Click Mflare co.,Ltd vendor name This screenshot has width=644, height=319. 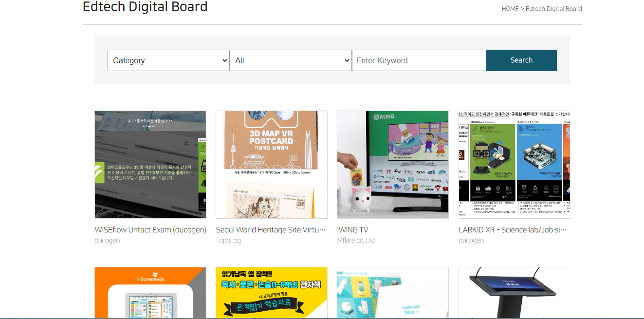pyautogui.click(x=356, y=241)
